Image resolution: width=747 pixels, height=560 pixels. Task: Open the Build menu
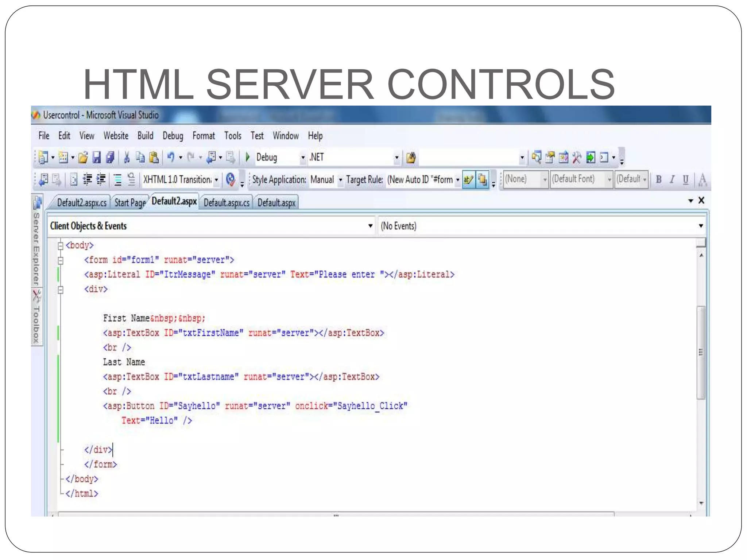[145, 136]
